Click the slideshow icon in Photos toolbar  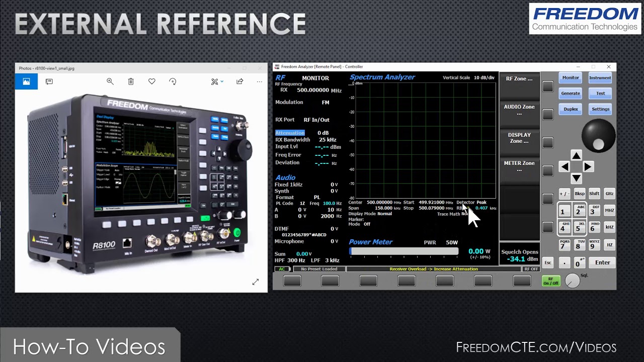point(49,81)
